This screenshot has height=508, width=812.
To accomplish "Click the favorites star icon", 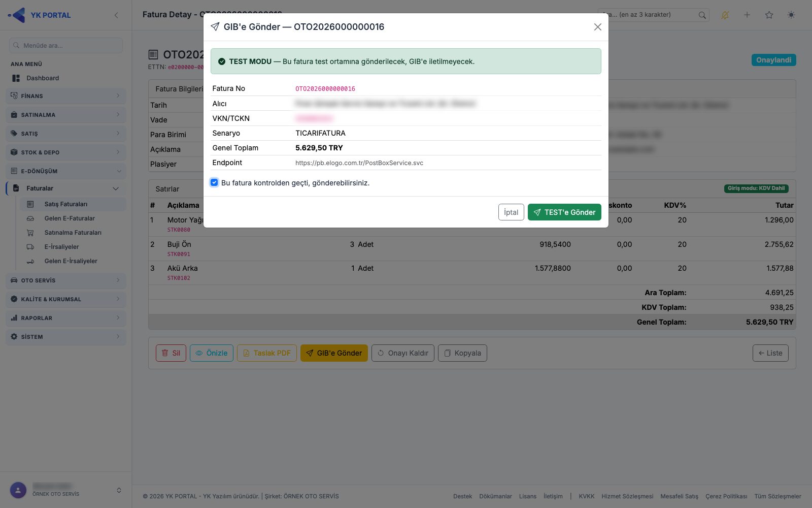I will pyautogui.click(x=769, y=15).
